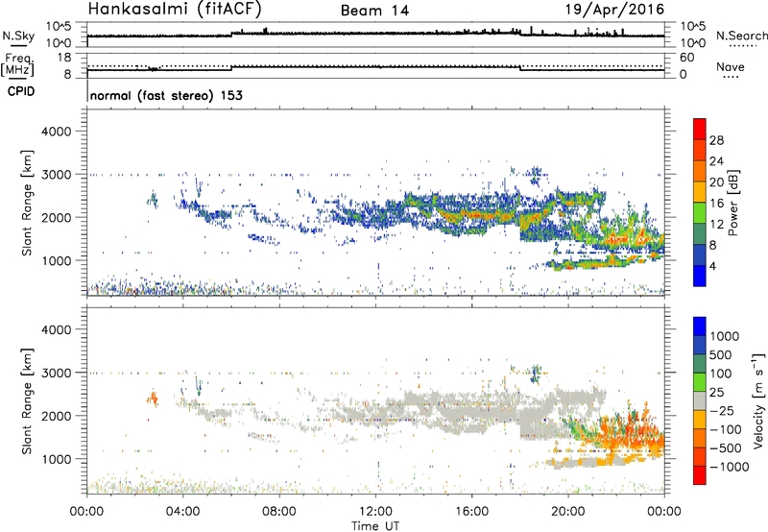Click the '20:00' time tick label

(x=568, y=512)
